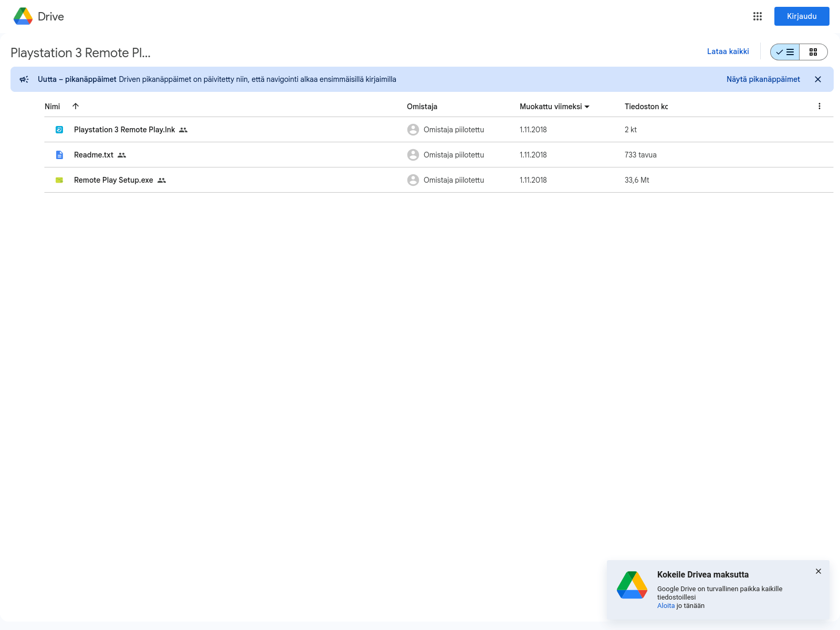This screenshot has width=840, height=630.
Task: Click owner avatar in the Playstation 3 Remote Play.lnk row
Action: [x=413, y=130]
